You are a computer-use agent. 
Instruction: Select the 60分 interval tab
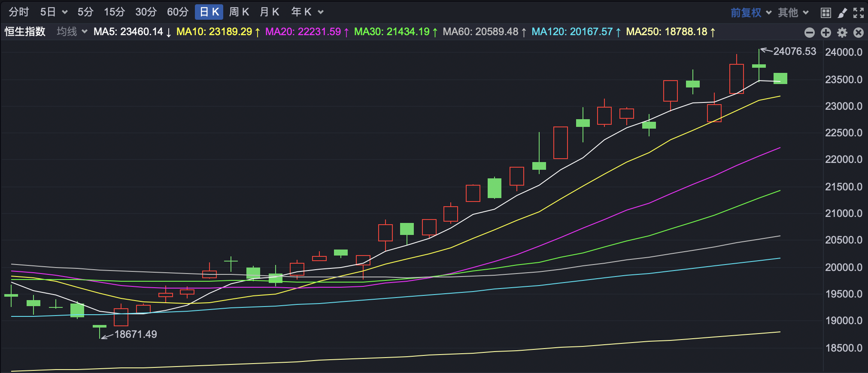178,12
